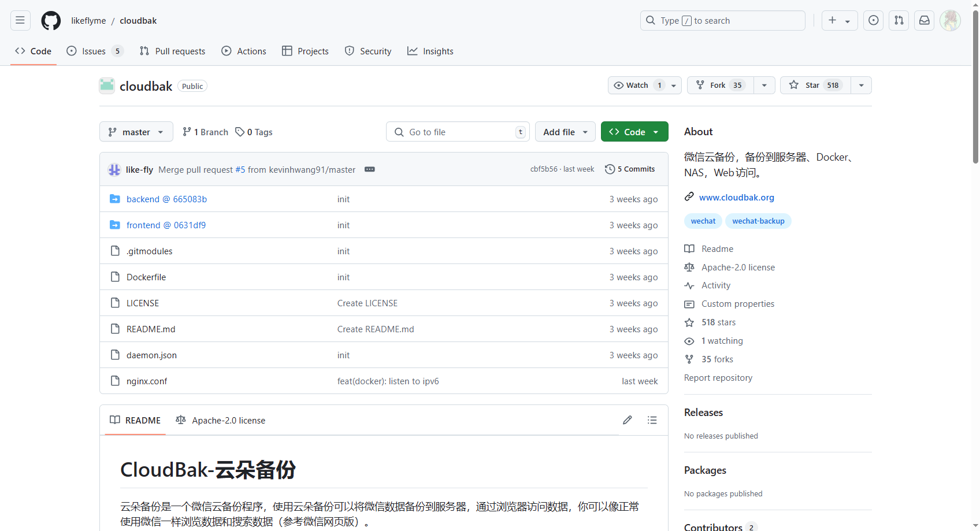Click the nginx.conf file icon
Screen dimensions: 980x531
(115, 381)
